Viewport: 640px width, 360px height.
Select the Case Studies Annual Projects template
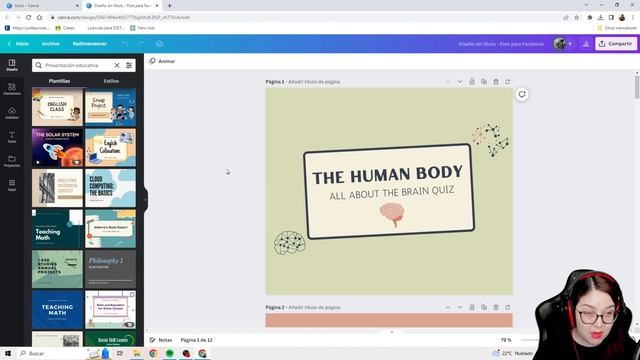[58, 269]
